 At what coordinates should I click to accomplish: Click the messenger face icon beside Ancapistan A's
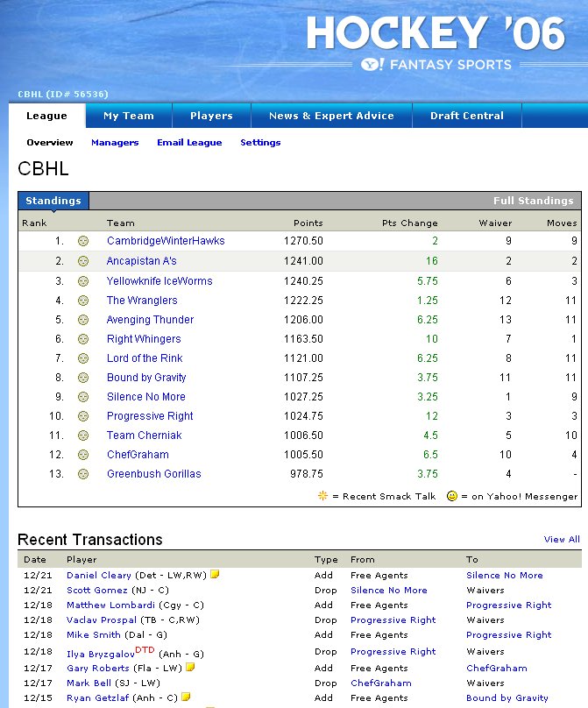83,261
